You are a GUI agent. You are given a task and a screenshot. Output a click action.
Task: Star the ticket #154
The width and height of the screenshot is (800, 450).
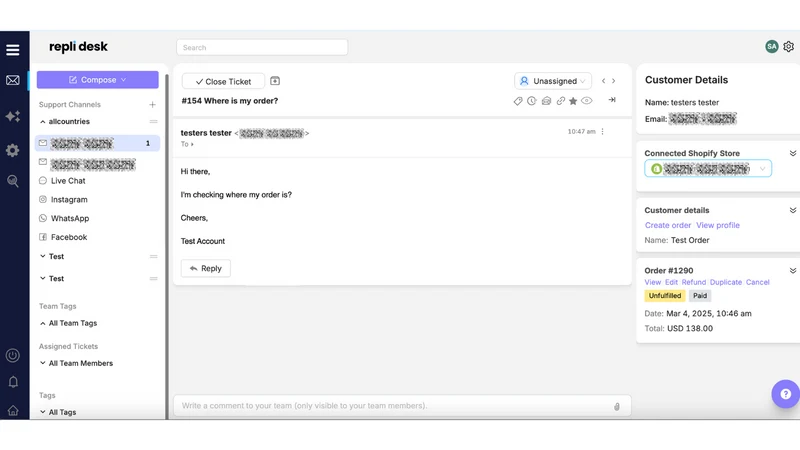[573, 101]
